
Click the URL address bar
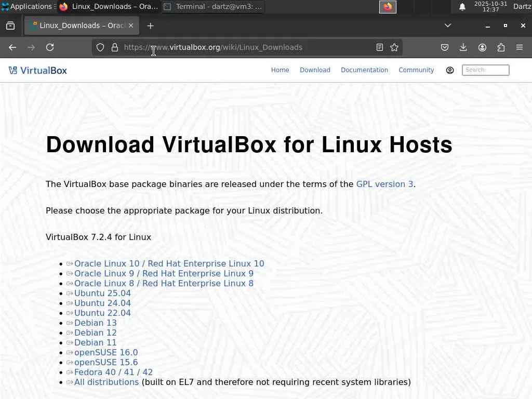coord(248,47)
